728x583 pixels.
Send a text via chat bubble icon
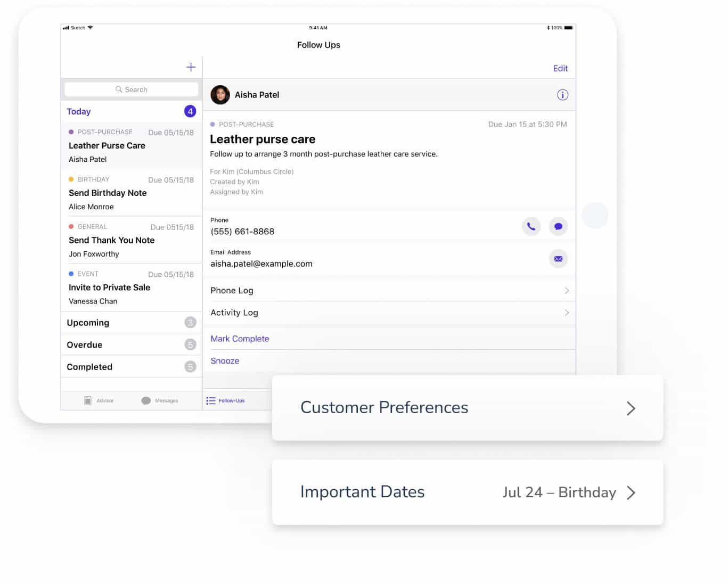pyautogui.click(x=558, y=226)
